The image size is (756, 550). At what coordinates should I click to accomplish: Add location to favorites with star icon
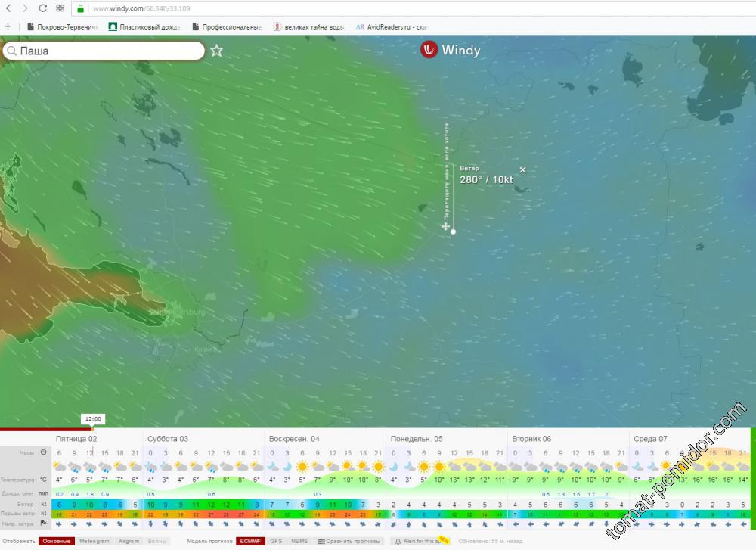pyautogui.click(x=217, y=51)
